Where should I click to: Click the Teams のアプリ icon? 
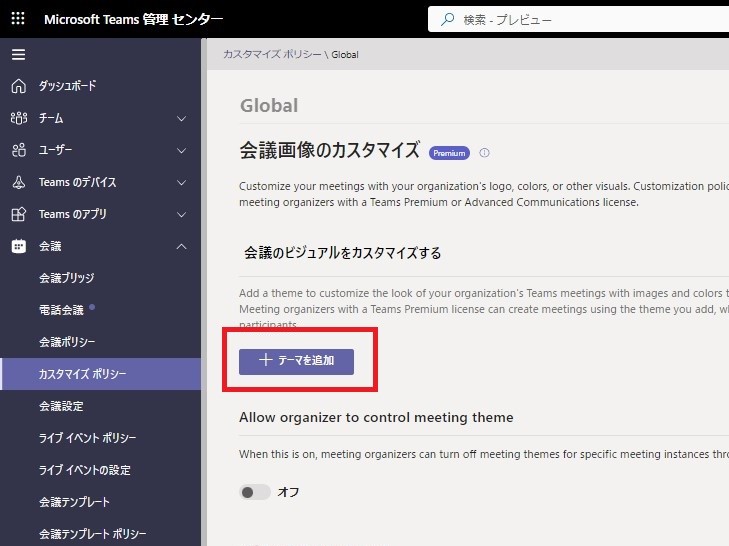[x=19, y=214]
